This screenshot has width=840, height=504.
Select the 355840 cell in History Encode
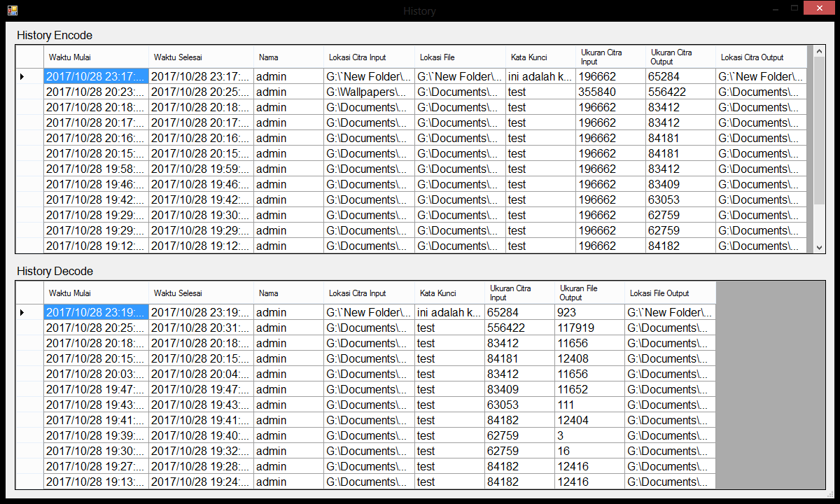pos(610,92)
